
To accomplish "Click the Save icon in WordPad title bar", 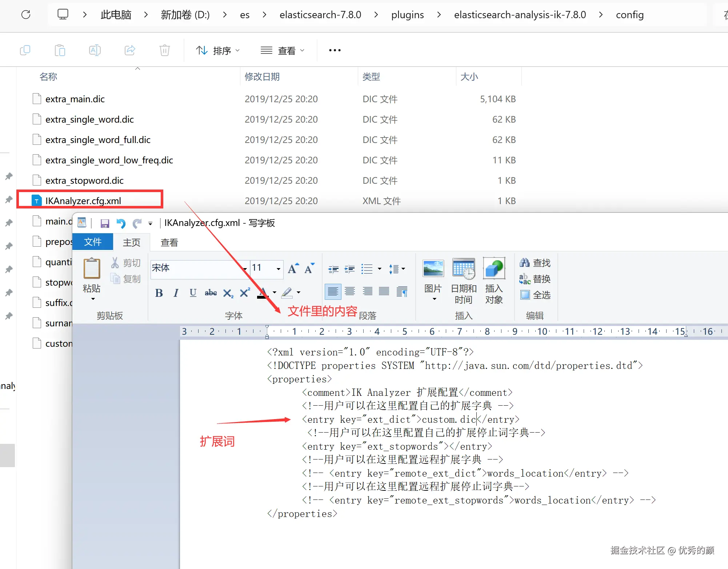I will pyautogui.click(x=105, y=223).
